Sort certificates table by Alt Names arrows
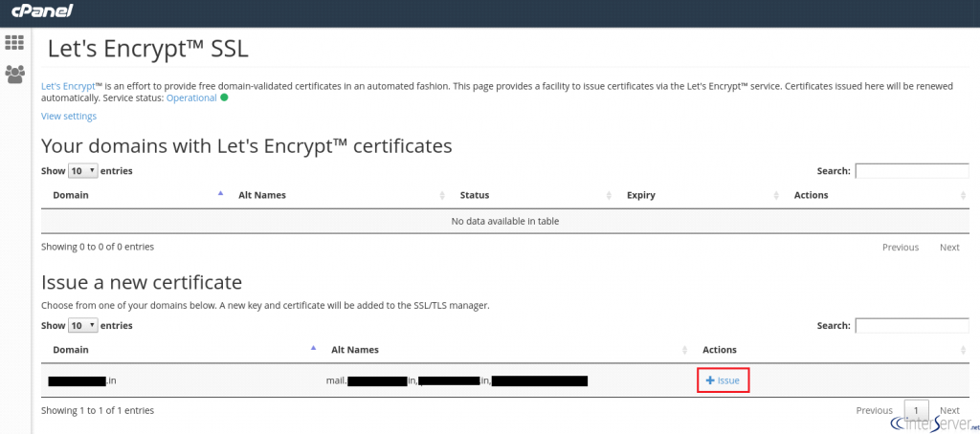This screenshot has width=980, height=434. click(442, 195)
